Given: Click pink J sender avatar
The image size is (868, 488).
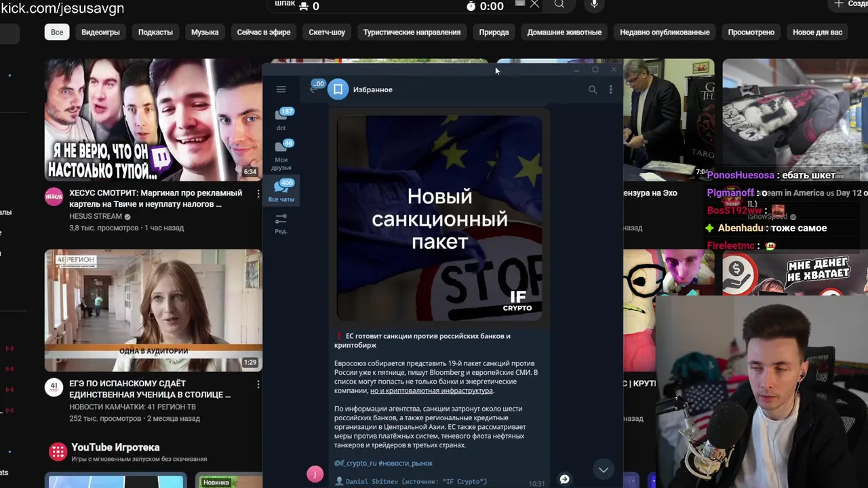Looking at the screenshot, I should [x=315, y=474].
